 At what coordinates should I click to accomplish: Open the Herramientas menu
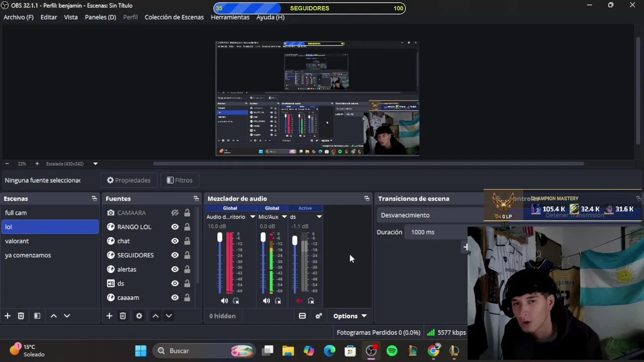(x=230, y=17)
